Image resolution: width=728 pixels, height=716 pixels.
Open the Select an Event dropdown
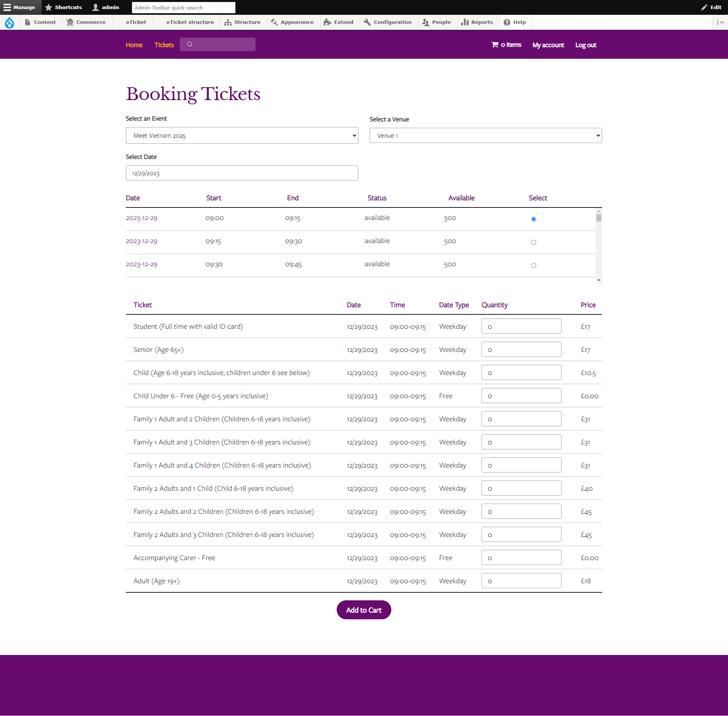pyautogui.click(x=242, y=135)
